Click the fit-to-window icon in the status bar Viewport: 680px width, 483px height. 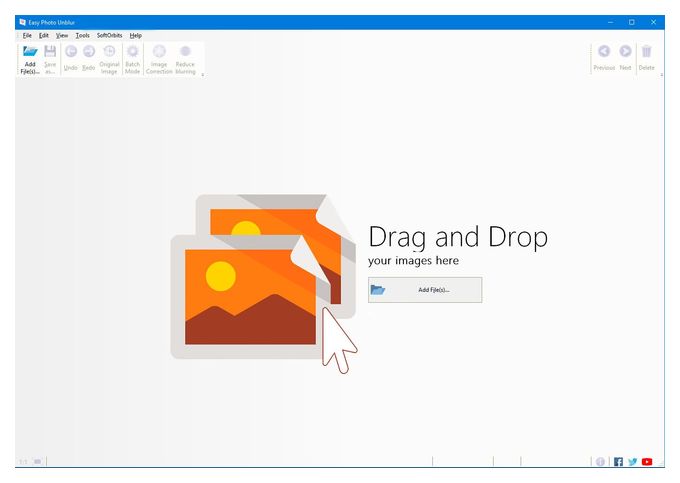(x=37, y=461)
